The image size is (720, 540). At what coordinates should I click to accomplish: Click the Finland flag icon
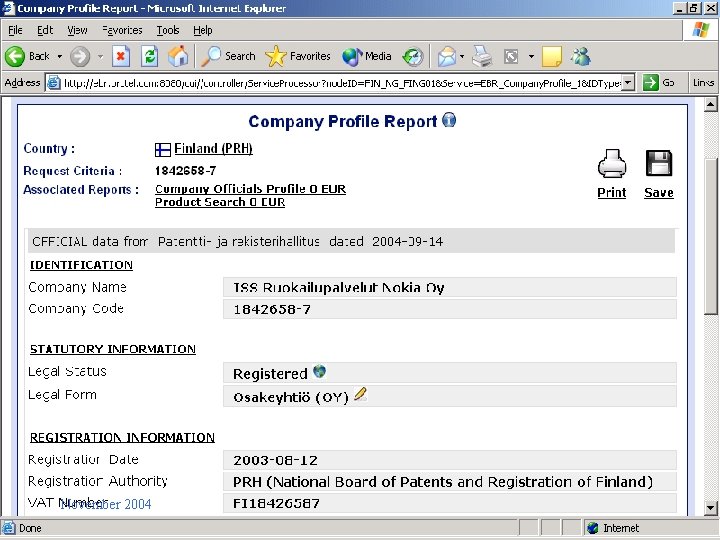tap(163, 150)
